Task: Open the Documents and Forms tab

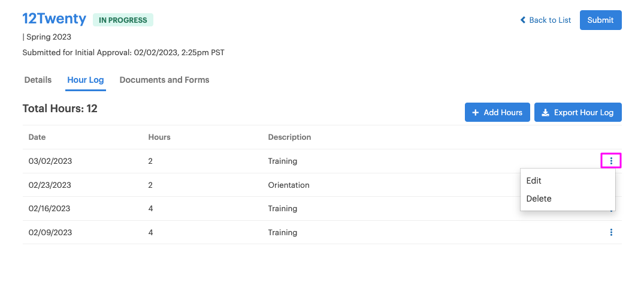Action: [164, 80]
